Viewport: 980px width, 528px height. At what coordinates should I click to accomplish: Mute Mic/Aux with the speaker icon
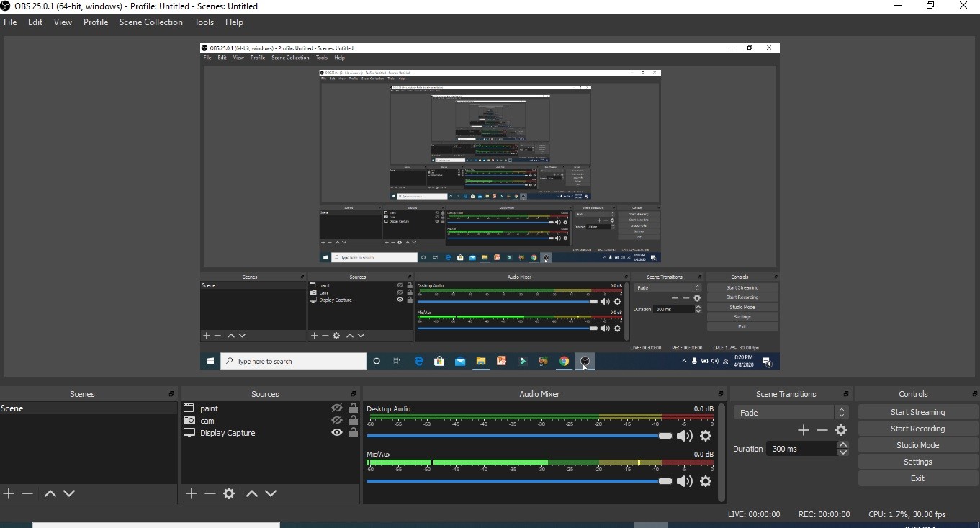(684, 481)
